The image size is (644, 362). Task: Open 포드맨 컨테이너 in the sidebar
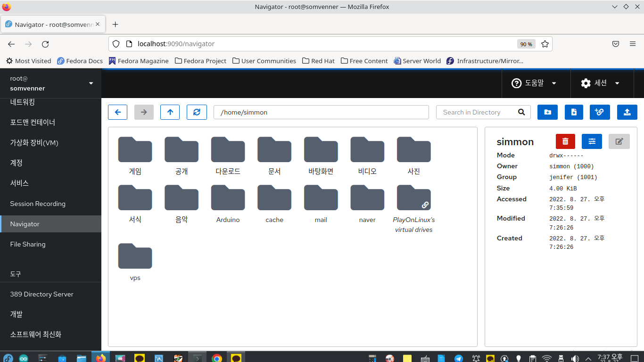point(50,122)
